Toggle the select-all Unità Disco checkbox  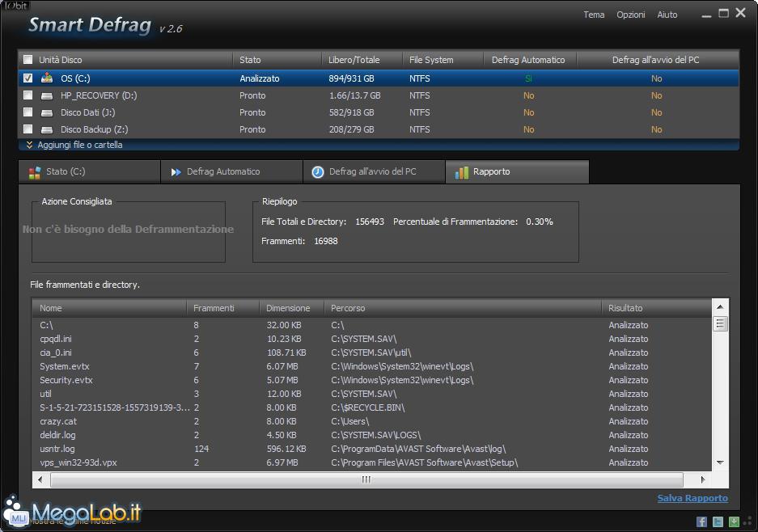tap(28, 60)
